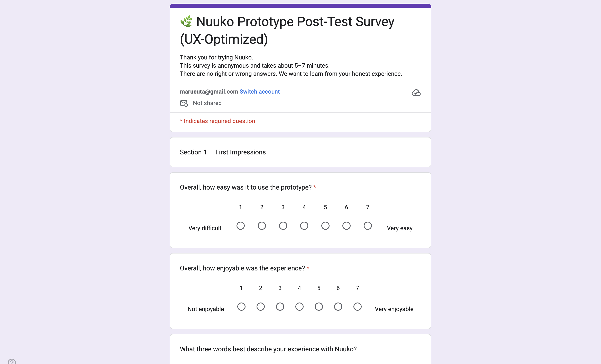
Task: Click the red "Indicates required question" notice
Action: click(217, 121)
